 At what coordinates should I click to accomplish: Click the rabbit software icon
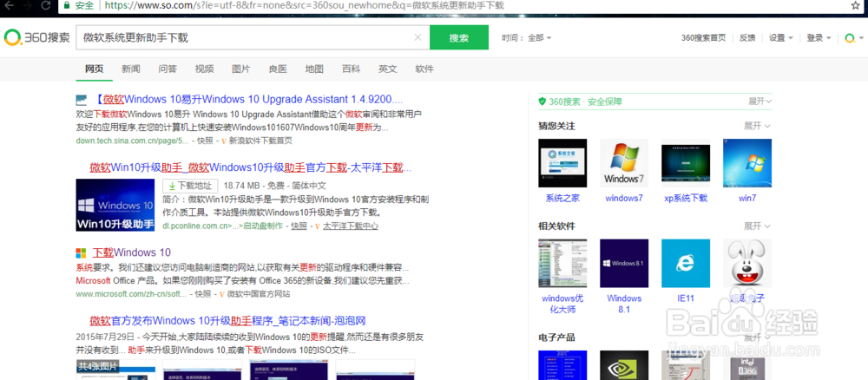click(747, 263)
